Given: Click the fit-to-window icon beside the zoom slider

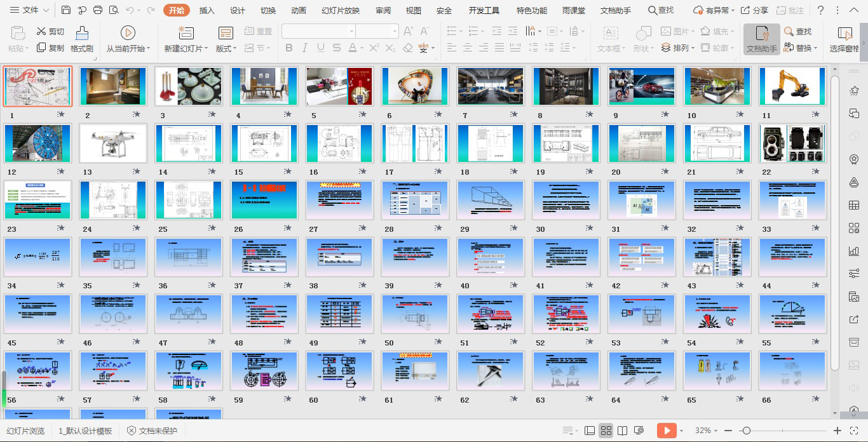Looking at the screenshot, I should coord(855,431).
